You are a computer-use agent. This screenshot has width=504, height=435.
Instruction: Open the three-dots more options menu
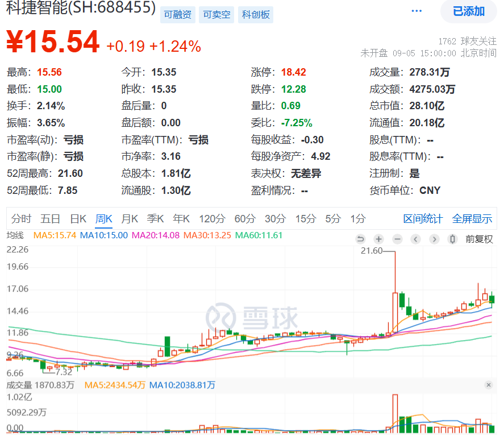(416, 11)
